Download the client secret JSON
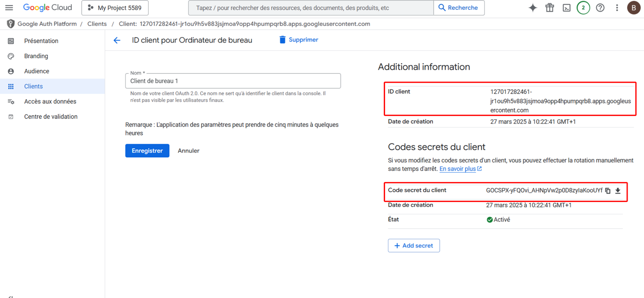 point(618,191)
